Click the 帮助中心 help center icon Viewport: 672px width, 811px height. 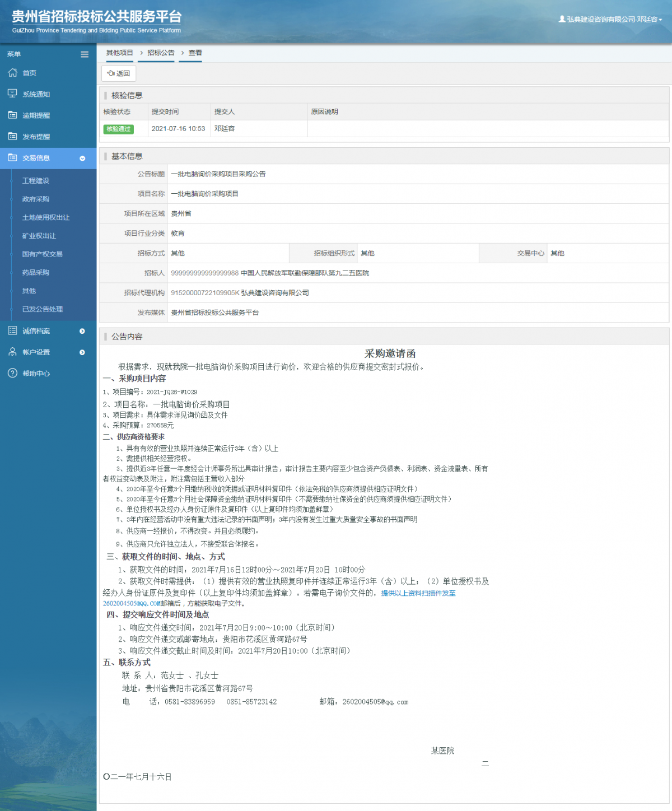pyautogui.click(x=12, y=373)
